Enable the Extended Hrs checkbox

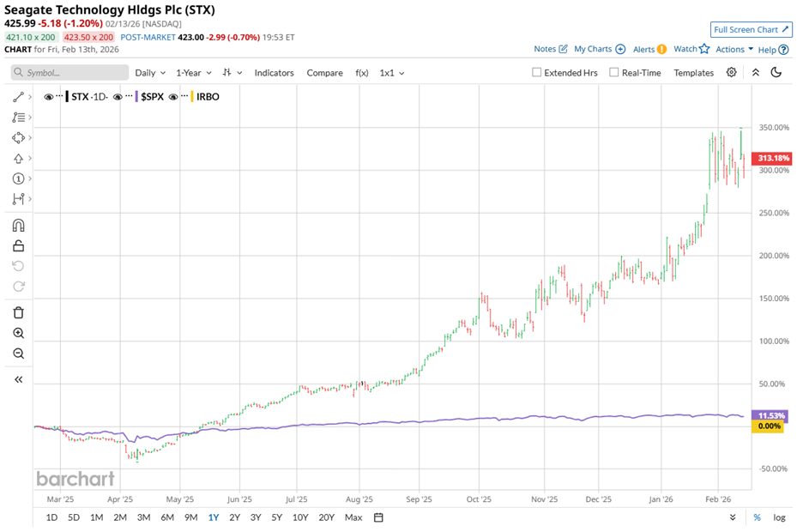[536, 73]
